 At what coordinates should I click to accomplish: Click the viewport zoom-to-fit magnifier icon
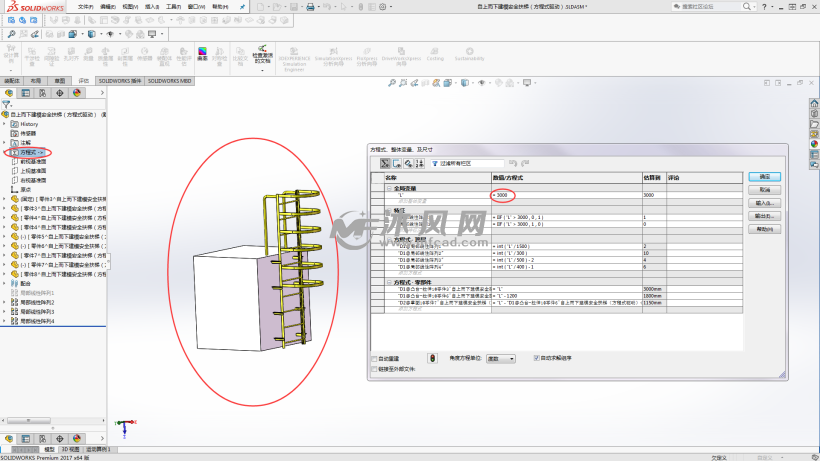click(392, 83)
